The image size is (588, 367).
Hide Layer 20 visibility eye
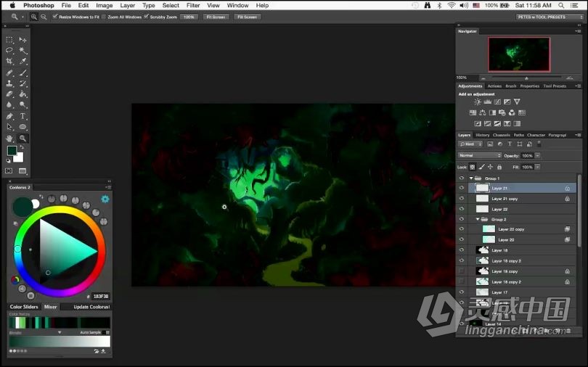tap(462, 239)
